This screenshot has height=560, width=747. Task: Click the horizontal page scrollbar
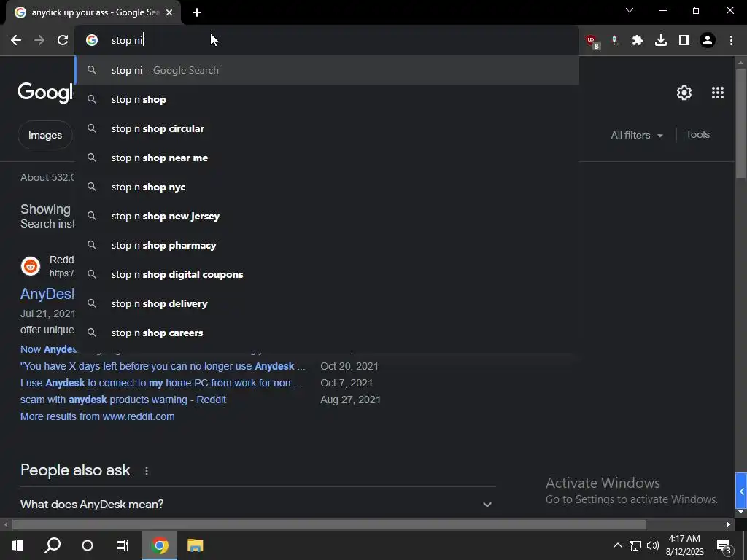coord(329,525)
